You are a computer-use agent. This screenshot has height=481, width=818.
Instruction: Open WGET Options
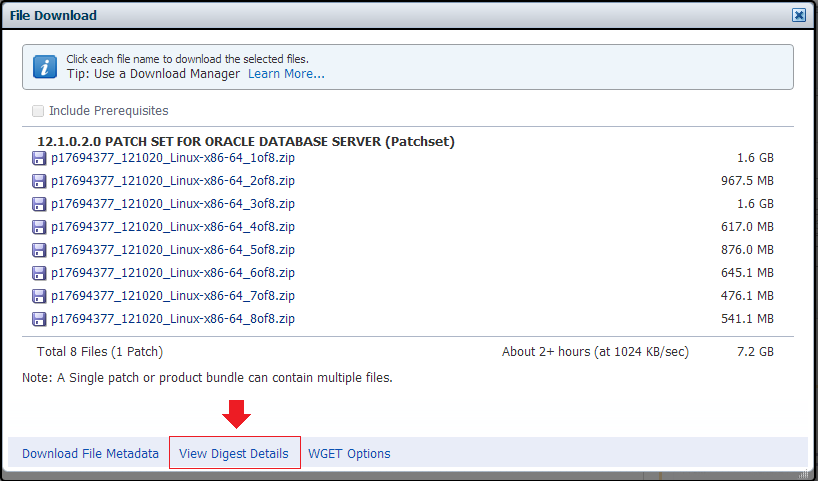(349, 453)
